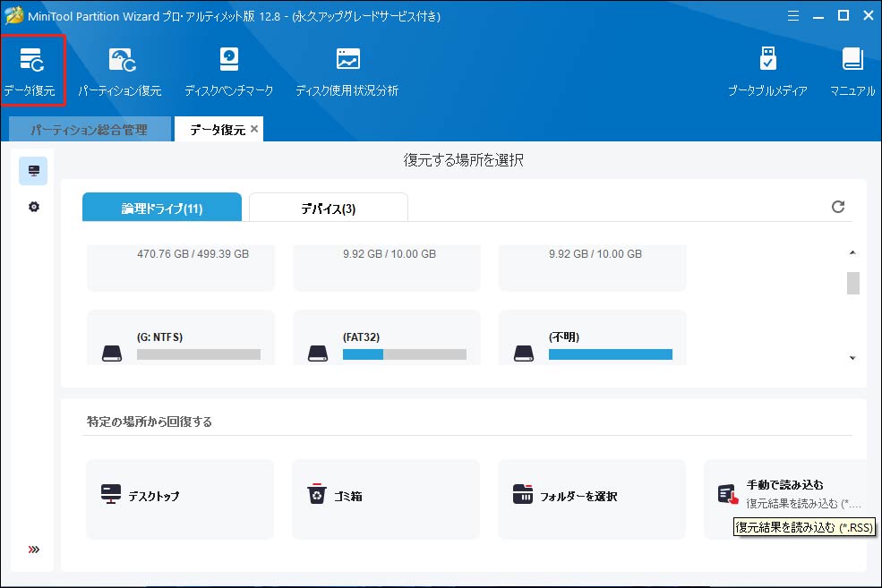
Task: Recover from ゴミ箱 (Recycle Bin)
Action: coord(386,499)
